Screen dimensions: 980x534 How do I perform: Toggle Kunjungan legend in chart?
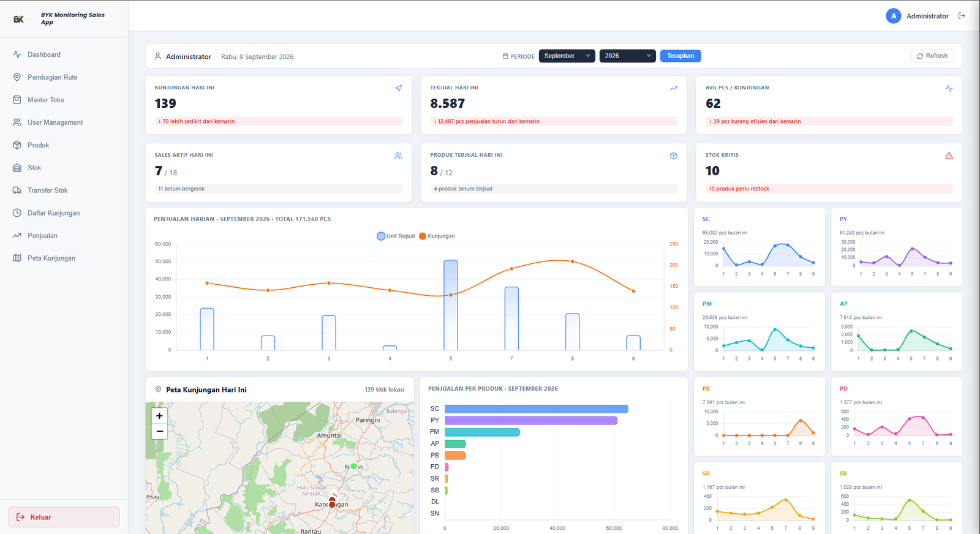pyautogui.click(x=437, y=236)
